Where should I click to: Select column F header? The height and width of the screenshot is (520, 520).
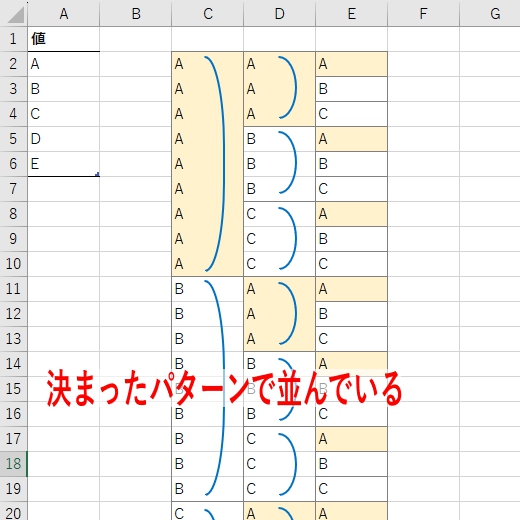pos(424,13)
